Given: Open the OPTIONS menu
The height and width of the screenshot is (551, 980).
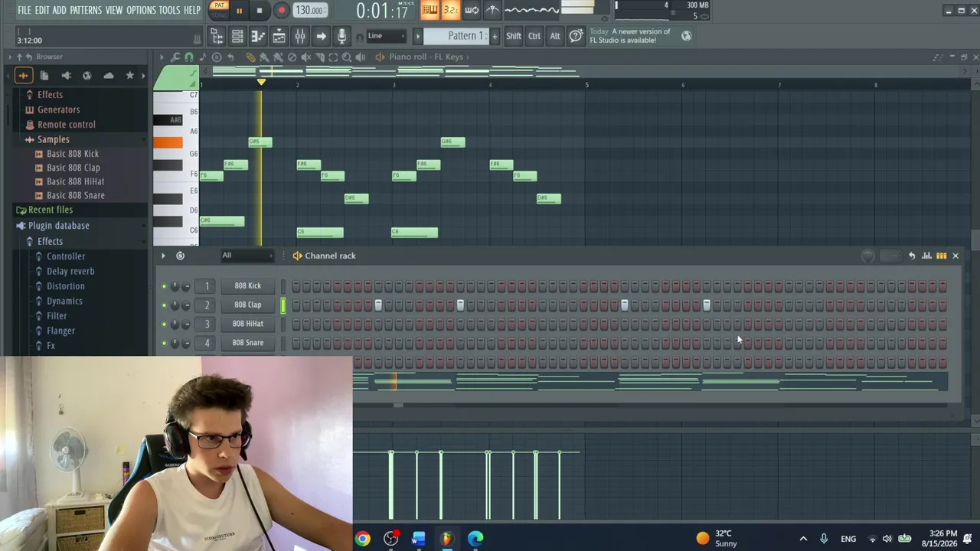Looking at the screenshot, I should tap(141, 10).
